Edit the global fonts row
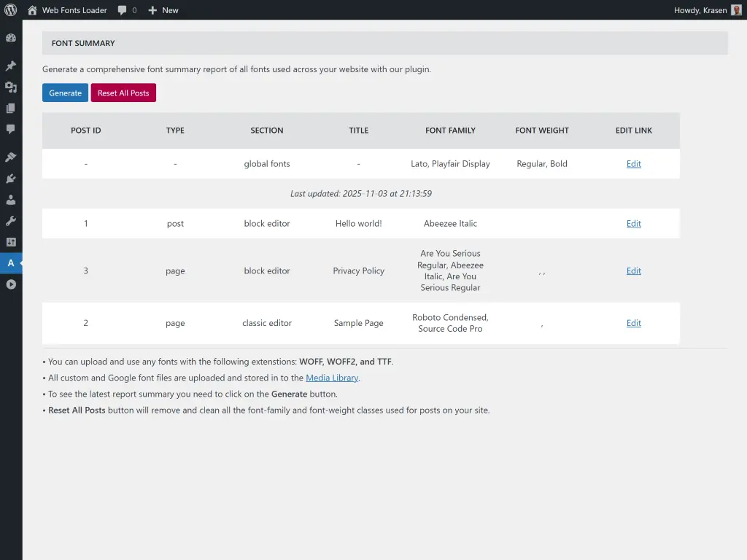The height and width of the screenshot is (560, 747). (633, 163)
